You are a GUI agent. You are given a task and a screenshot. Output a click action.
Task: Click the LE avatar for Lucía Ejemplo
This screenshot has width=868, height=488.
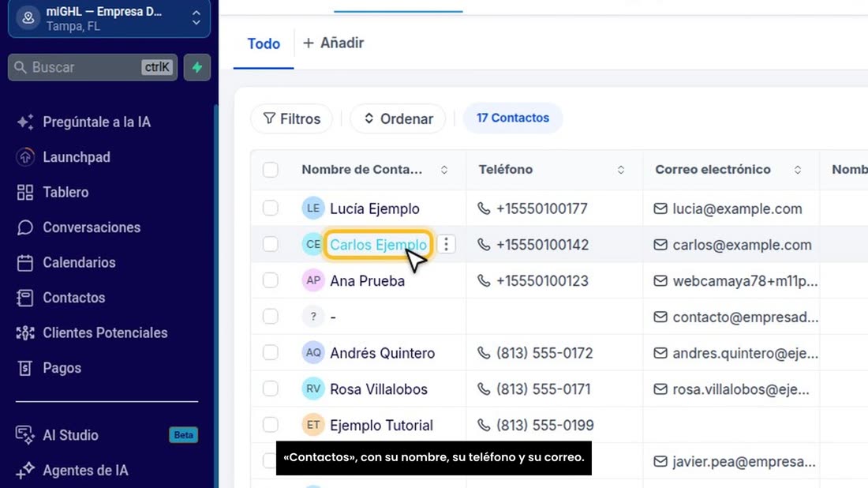coord(312,208)
